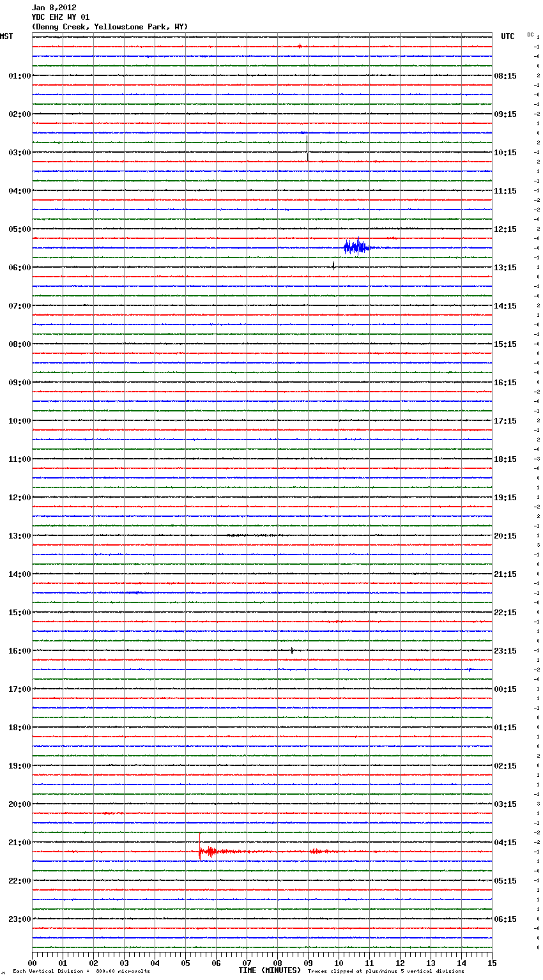Image resolution: width=543 pixels, height=980 pixels.
Task: Click the traces clipped footnote text
Action: tap(386, 972)
